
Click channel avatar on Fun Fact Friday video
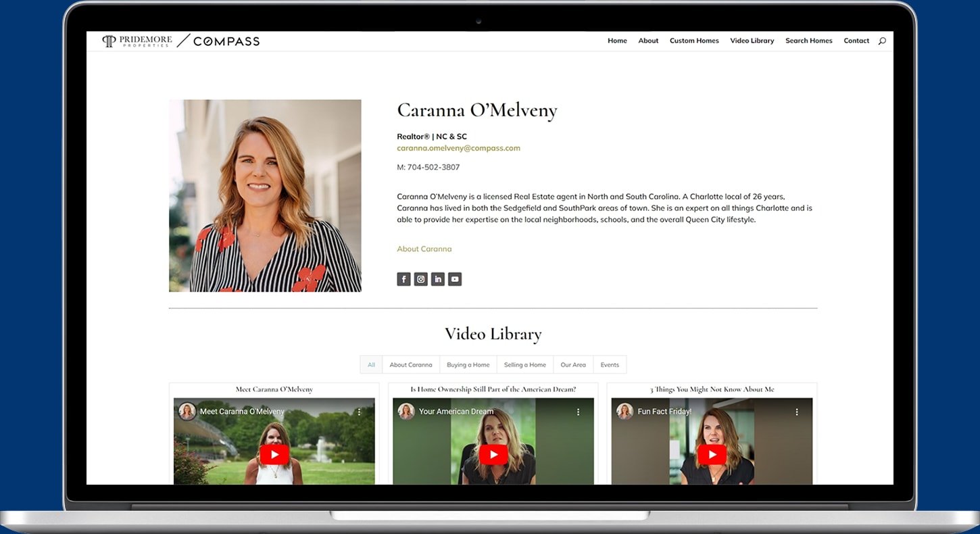point(625,412)
